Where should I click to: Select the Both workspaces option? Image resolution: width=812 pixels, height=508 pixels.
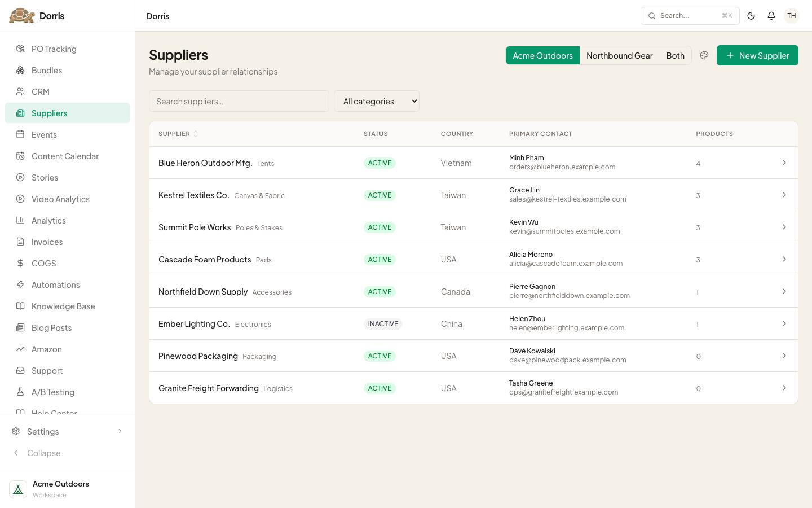(x=676, y=55)
